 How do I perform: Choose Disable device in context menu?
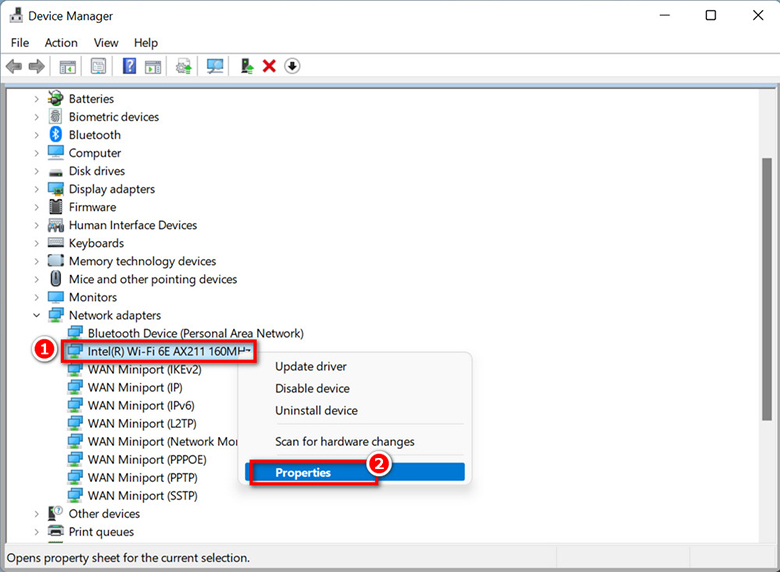click(x=312, y=388)
